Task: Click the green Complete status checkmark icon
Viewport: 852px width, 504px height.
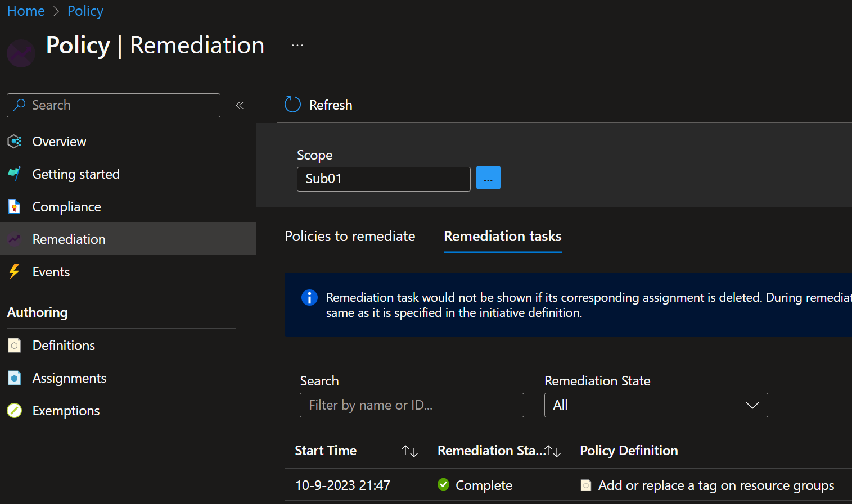Action: coord(444,484)
